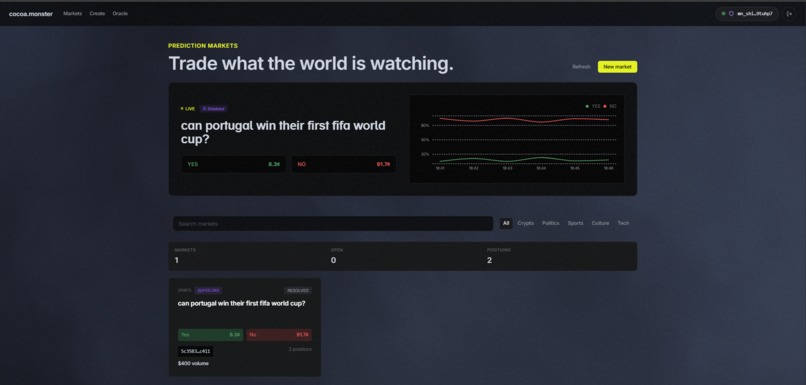Viewport: 806px width, 385px height.
Task: Click the SPORTS label on market card
Action: [x=185, y=290]
